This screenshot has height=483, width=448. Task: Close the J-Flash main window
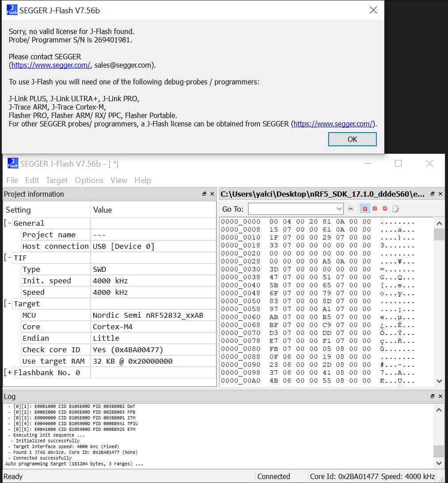coord(429,163)
